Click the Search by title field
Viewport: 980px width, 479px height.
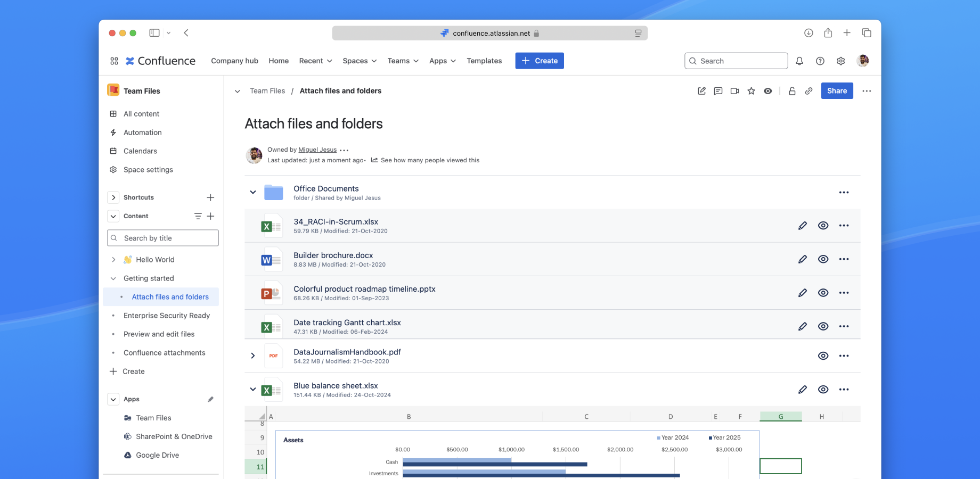[163, 238]
